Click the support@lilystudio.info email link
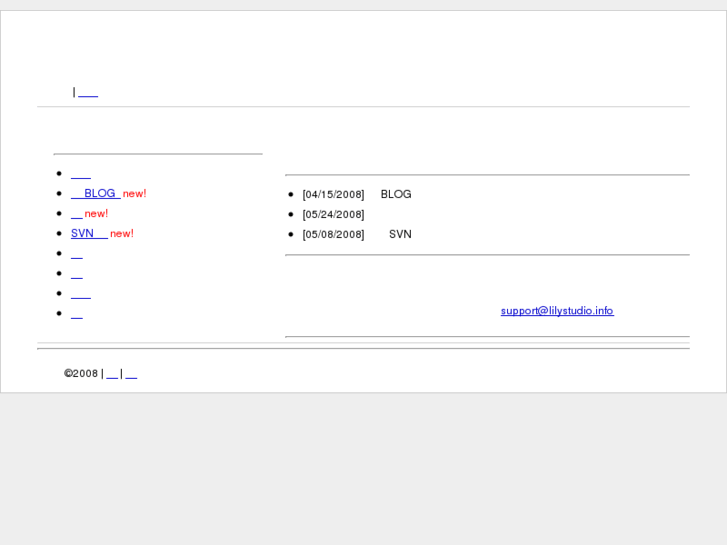The height and width of the screenshot is (545, 727). [557, 310]
